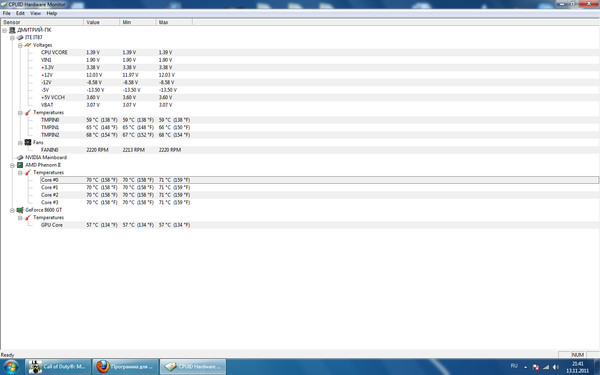Screen dimensions: 600x375
Task: Collapse the ITE IT87 Temperatures group
Action: [20, 113]
